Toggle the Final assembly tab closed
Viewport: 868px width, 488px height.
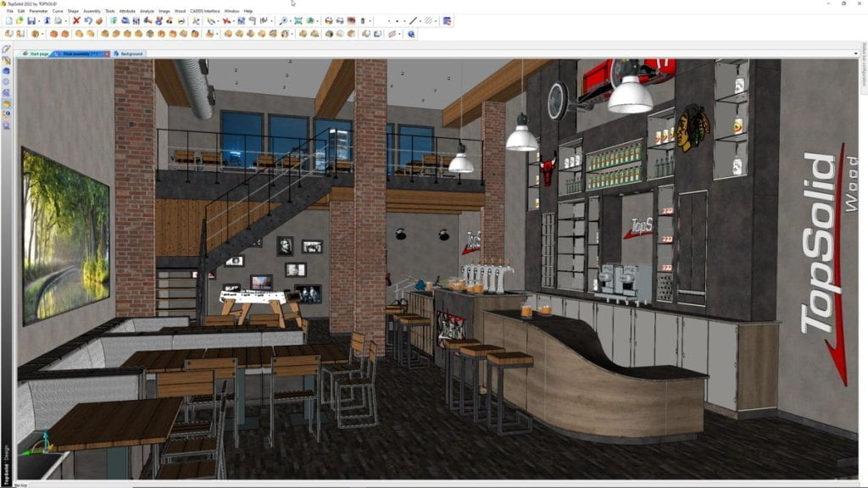107,53
